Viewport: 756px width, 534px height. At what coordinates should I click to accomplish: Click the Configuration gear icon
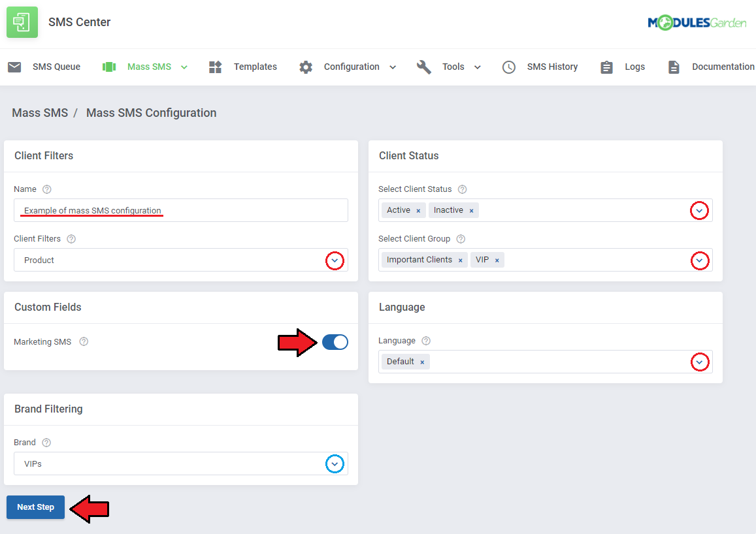point(306,67)
